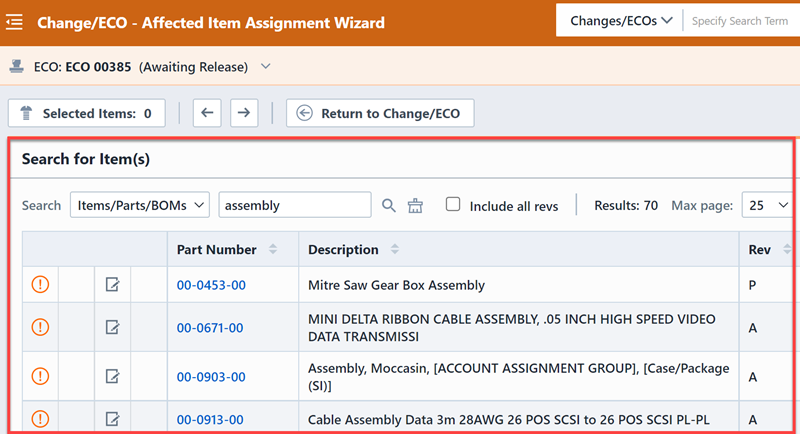800x434 pixels.
Task: Open the Changes/ECOs search scope dropdown
Action: pos(621,21)
